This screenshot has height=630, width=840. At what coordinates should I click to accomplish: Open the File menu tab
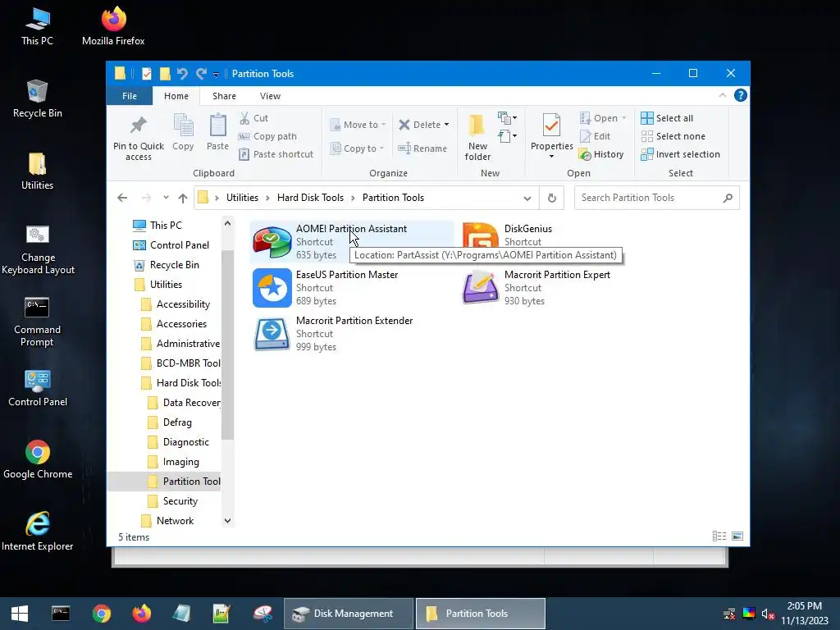129,96
